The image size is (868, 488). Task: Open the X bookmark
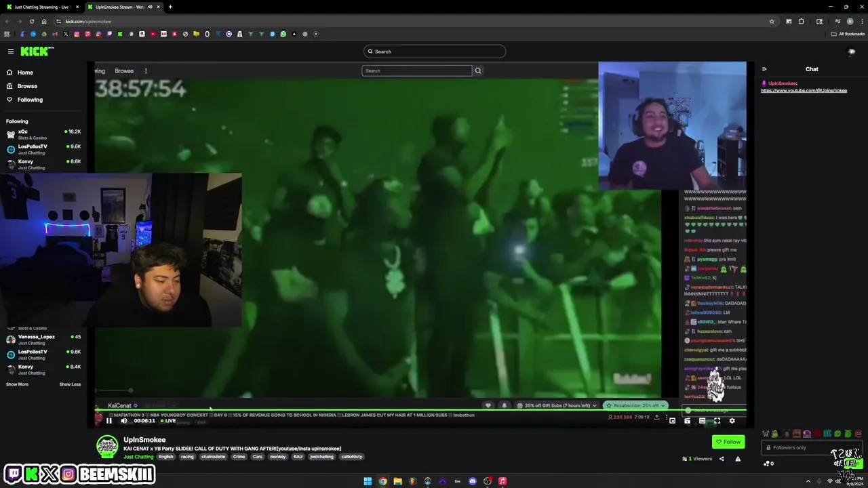pos(66,34)
